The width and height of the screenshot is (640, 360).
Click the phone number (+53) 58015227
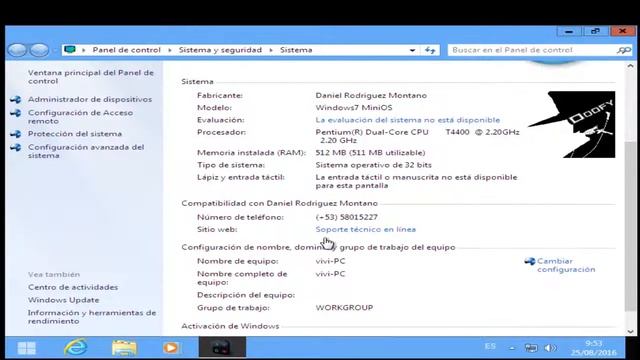tap(347, 217)
